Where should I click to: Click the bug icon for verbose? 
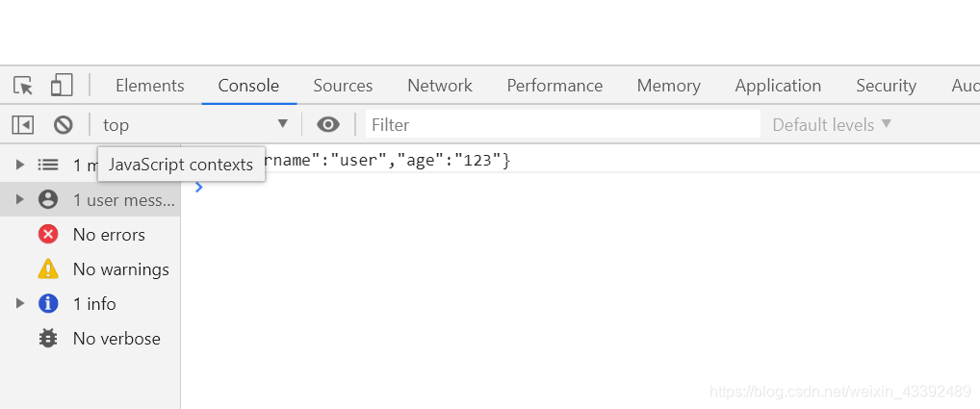pyautogui.click(x=48, y=338)
